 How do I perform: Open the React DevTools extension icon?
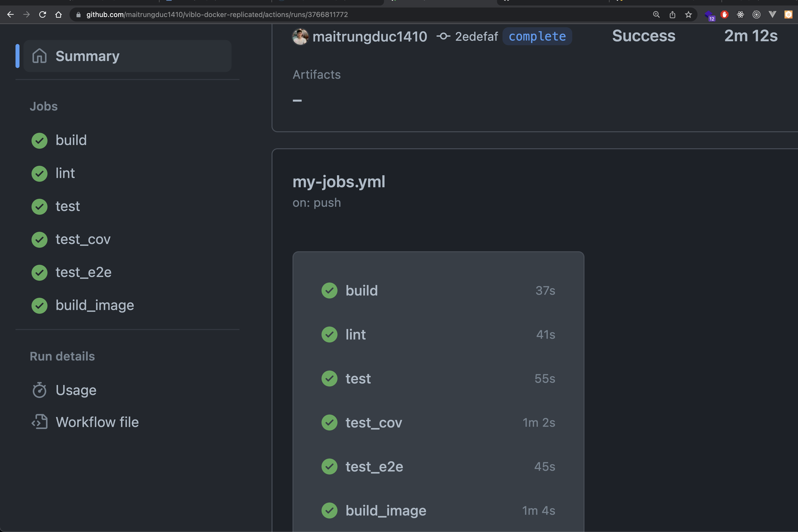point(740,14)
